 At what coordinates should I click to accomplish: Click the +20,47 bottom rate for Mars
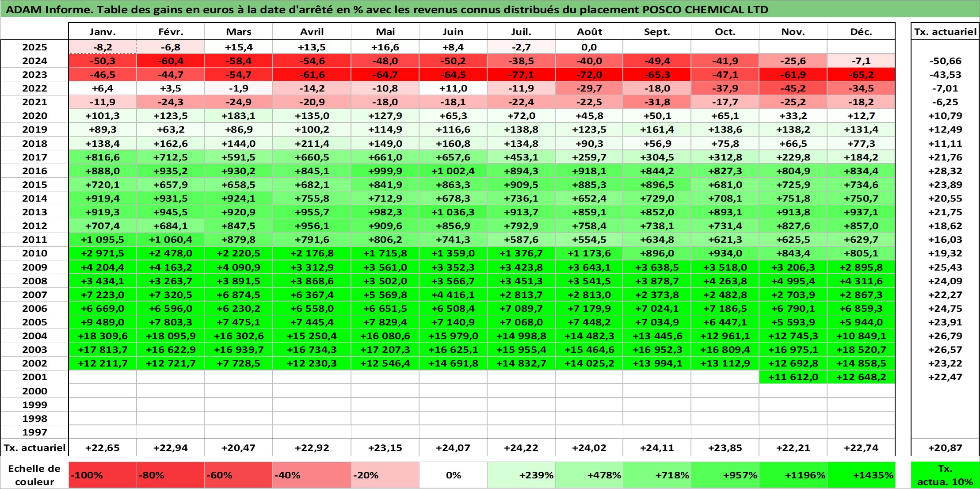[x=238, y=448]
